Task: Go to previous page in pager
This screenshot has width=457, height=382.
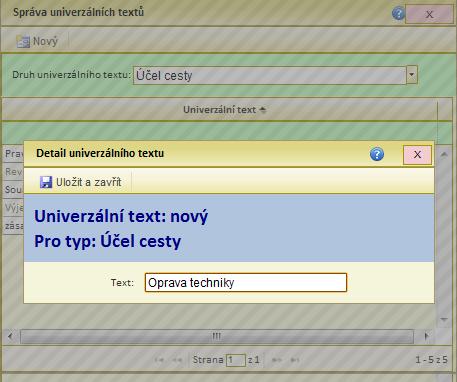Action: pos(177,360)
